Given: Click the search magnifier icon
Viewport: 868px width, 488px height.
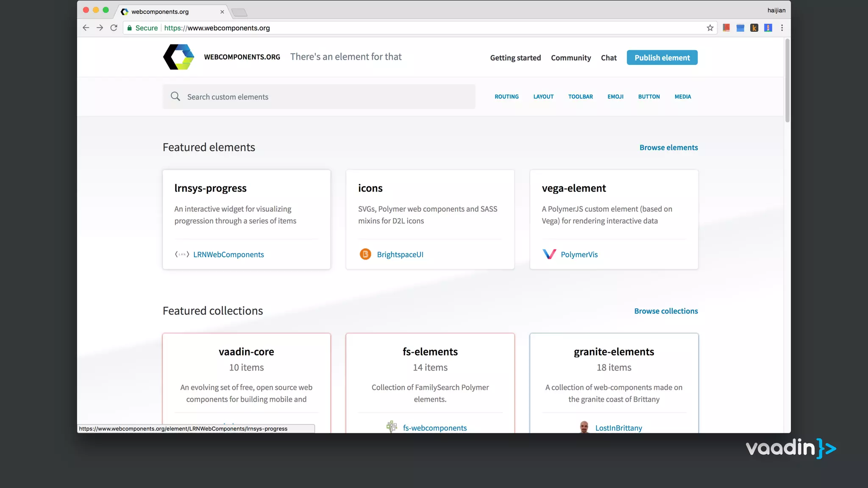Looking at the screenshot, I should [x=175, y=97].
